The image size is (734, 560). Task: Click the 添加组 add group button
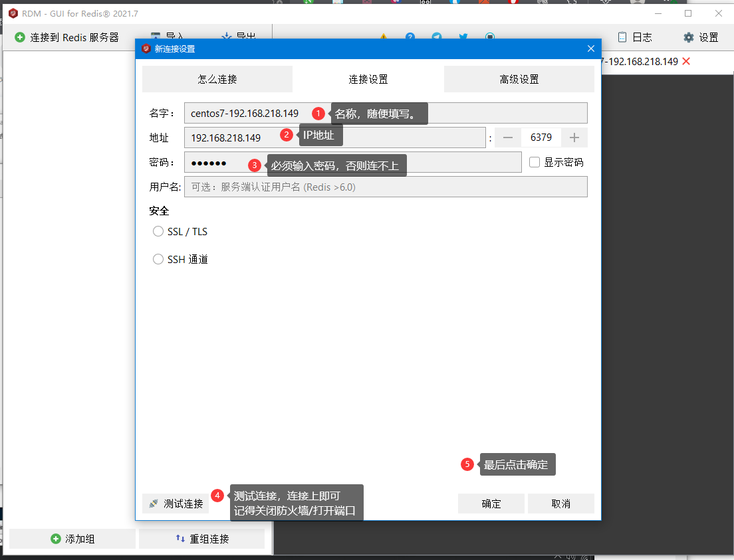(x=72, y=539)
